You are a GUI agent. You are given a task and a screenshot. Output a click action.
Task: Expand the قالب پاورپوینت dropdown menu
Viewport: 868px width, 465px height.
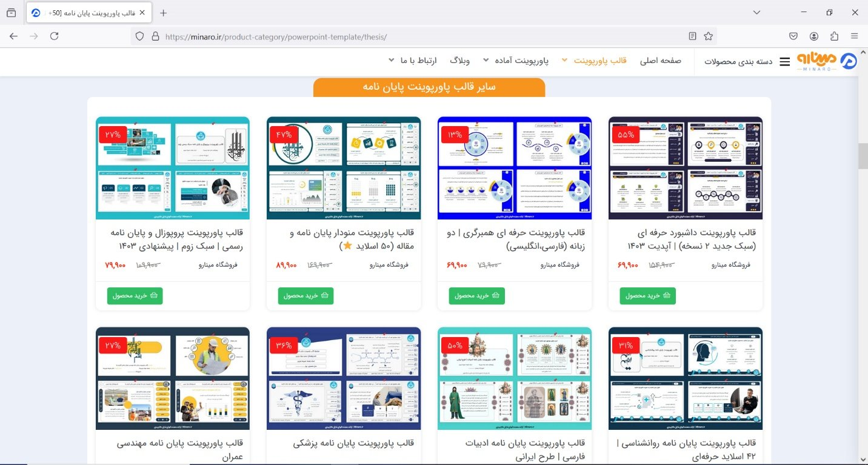click(566, 61)
